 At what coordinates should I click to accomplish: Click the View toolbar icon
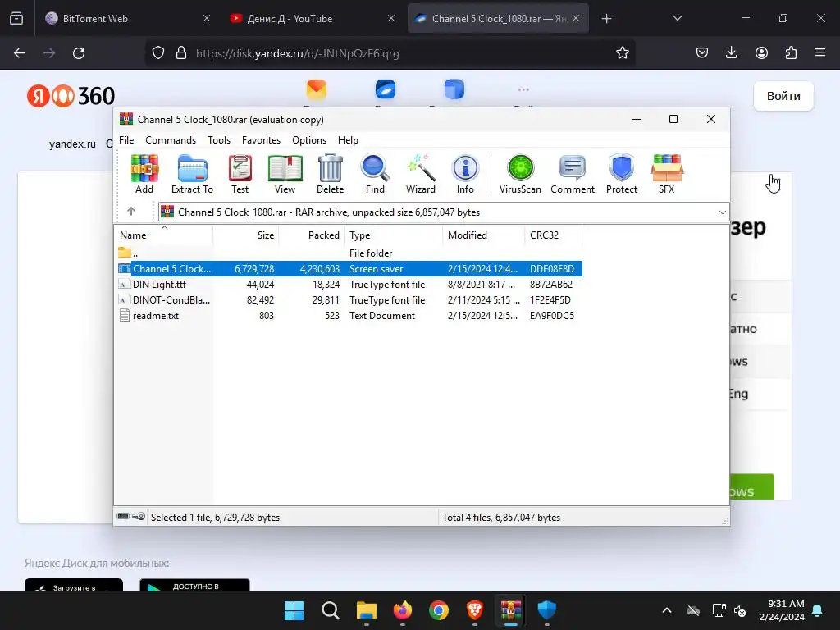click(285, 174)
